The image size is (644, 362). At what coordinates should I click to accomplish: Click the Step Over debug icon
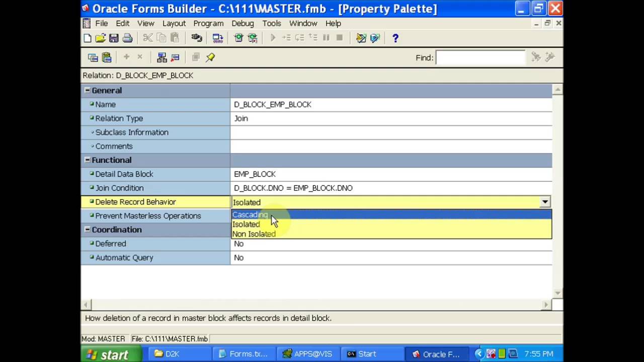tap(299, 38)
